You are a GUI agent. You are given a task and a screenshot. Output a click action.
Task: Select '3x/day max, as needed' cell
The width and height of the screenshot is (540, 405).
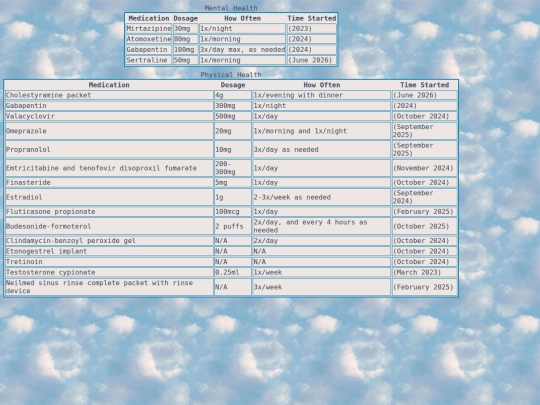pyautogui.click(x=242, y=50)
